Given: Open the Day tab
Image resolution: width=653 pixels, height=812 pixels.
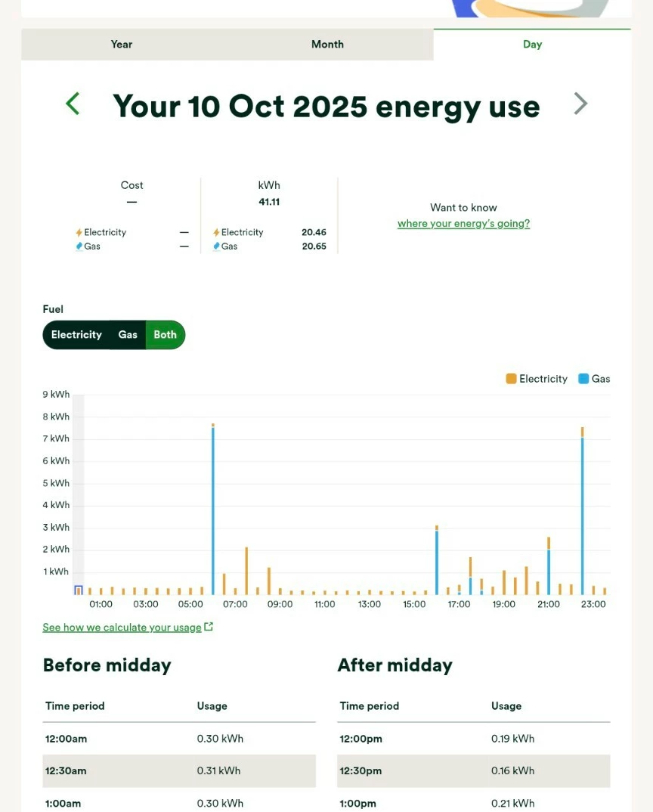Looking at the screenshot, I should click(x=532, y=45).
